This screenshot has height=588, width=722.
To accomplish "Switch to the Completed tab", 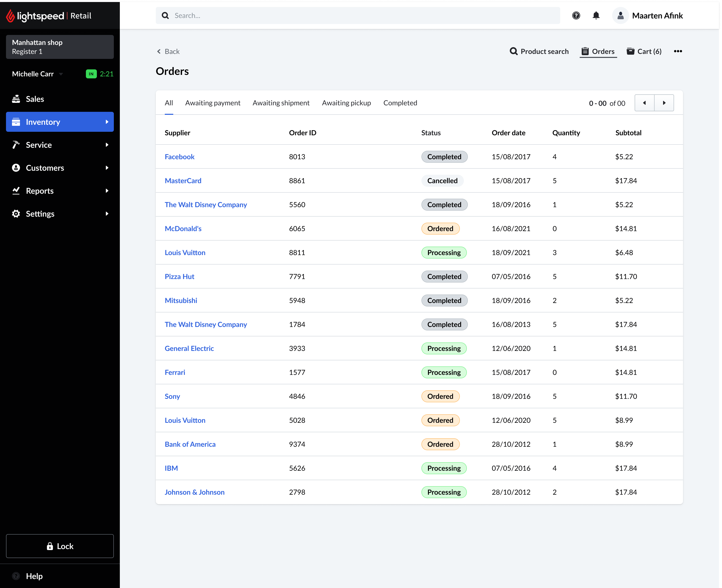I will [x=400, y=103].
